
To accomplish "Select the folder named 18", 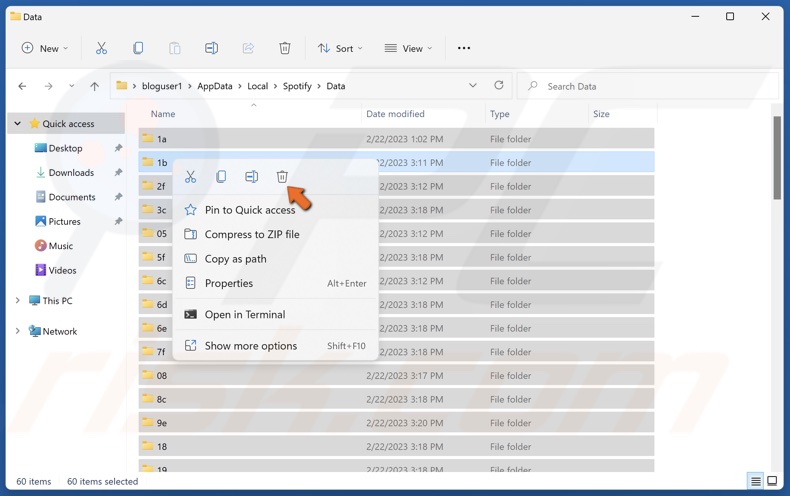I will pos(397,447).
